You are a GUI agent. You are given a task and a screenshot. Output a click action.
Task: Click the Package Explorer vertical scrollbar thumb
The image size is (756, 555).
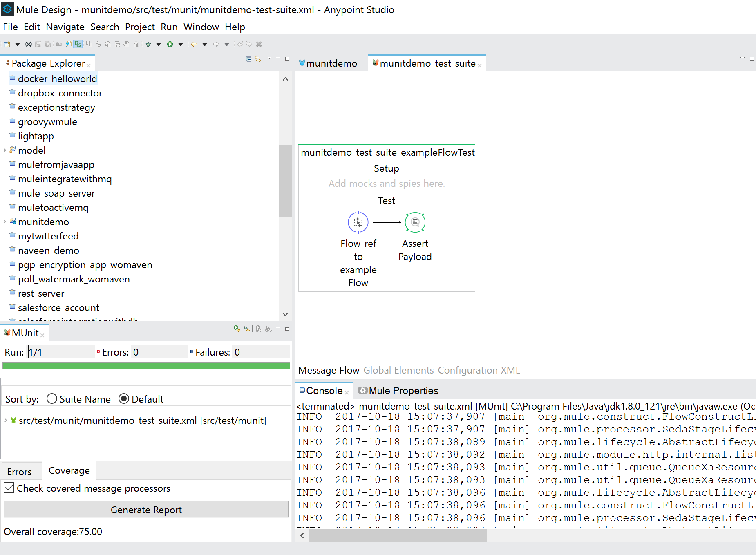pos(285,181)
